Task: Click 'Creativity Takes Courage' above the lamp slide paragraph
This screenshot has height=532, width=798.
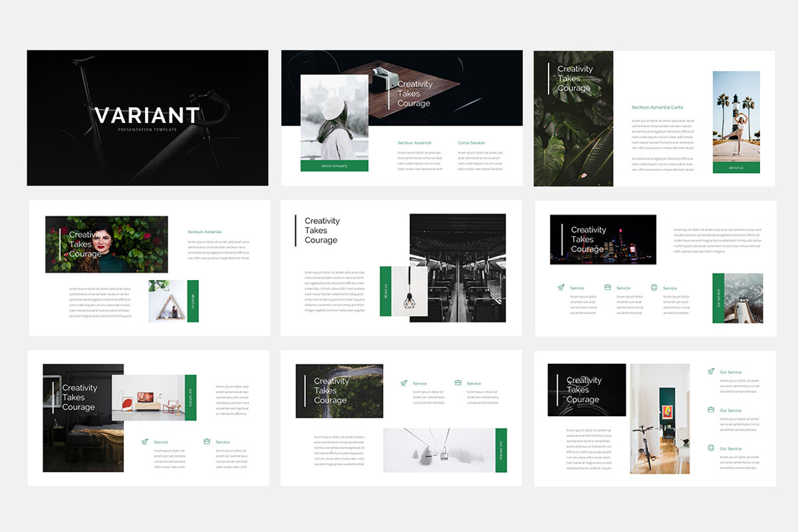Action: tap(322, 230)
